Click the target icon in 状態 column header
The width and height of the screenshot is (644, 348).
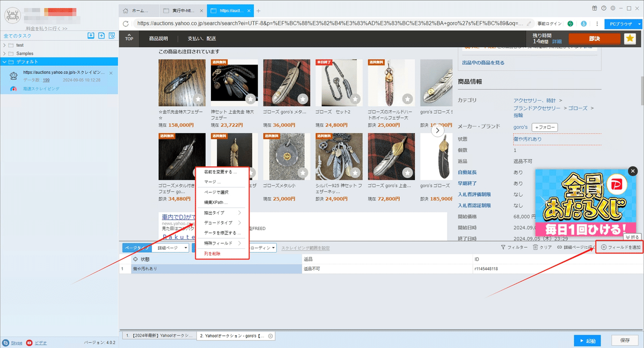point(136,259)
